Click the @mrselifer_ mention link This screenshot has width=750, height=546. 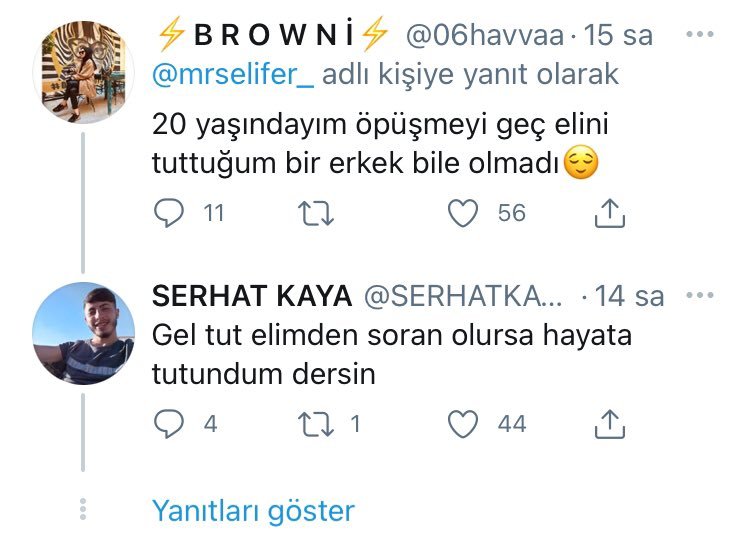point(233,75)
